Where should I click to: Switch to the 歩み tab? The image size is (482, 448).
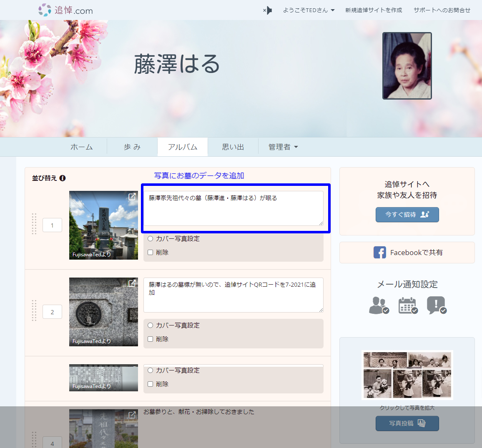[132, 147]
